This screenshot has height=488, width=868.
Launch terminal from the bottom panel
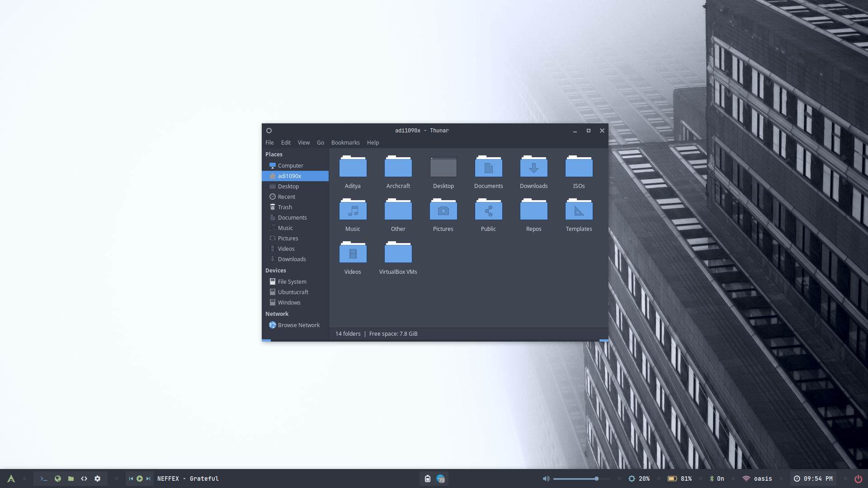pyautogui.click(x=44, y=479)
